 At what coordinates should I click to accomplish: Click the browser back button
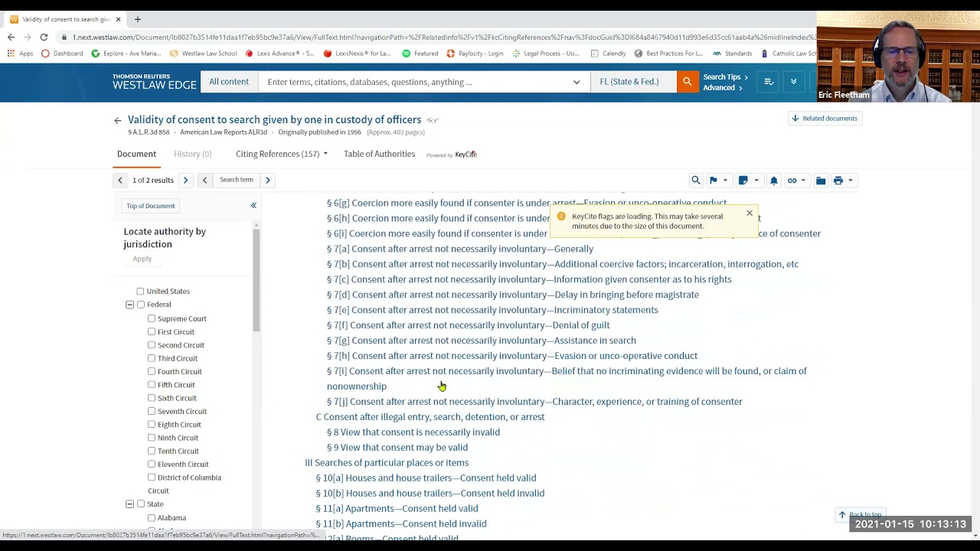pos(11,37)
